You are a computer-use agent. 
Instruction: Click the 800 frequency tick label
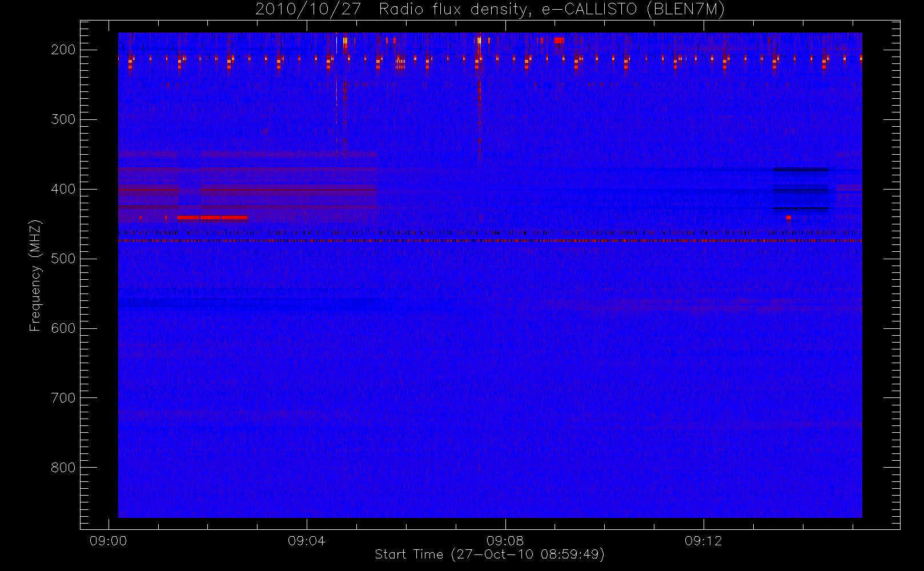pyautogui.click(x=63, y=468)
